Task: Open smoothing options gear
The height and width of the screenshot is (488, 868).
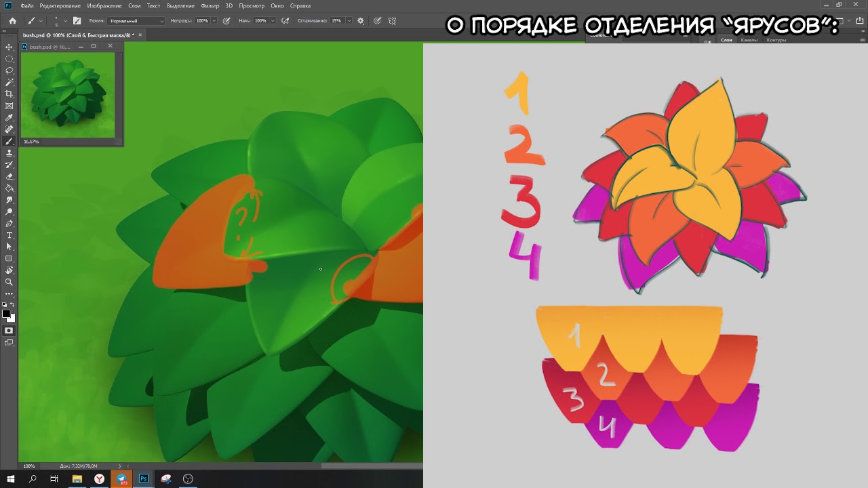Action: tap(360, 21)
